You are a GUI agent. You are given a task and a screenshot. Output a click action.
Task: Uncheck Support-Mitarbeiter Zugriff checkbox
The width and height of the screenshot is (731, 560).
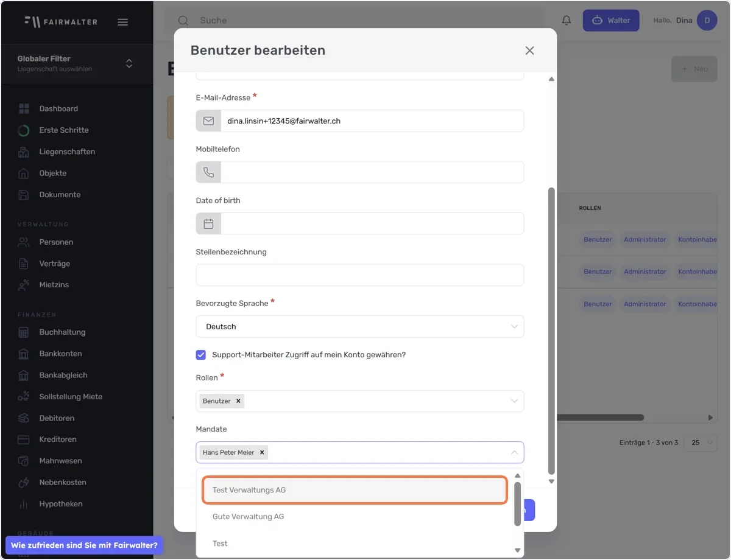point(201,355)
